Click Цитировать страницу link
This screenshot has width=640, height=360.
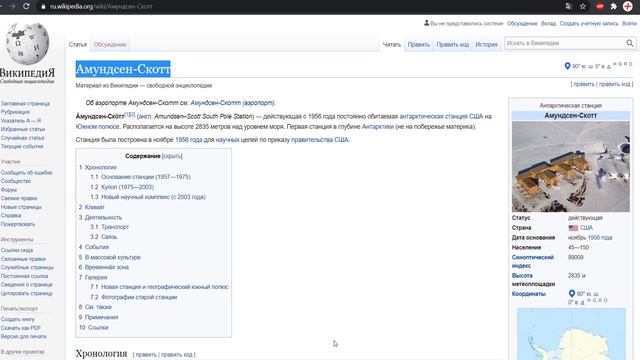click(27, 293)
